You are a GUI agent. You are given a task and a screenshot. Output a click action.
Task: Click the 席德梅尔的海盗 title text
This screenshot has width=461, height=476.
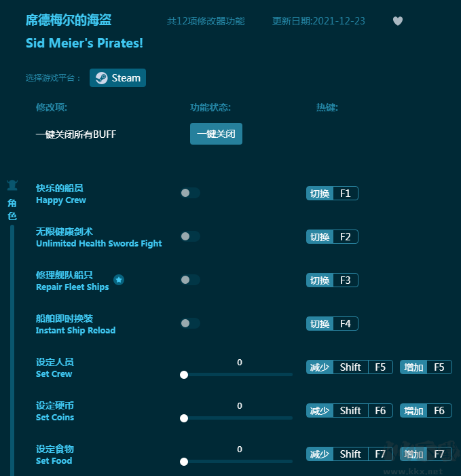(x=69, y=20)
